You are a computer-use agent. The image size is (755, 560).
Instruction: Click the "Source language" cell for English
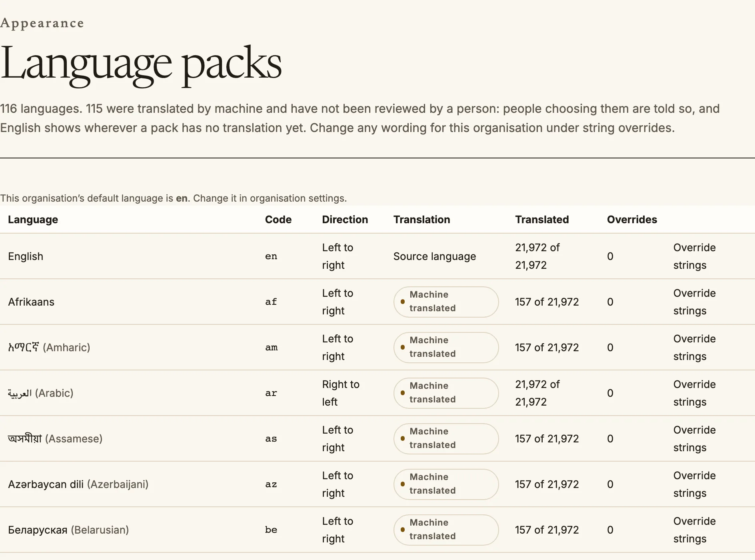(435, 256)
